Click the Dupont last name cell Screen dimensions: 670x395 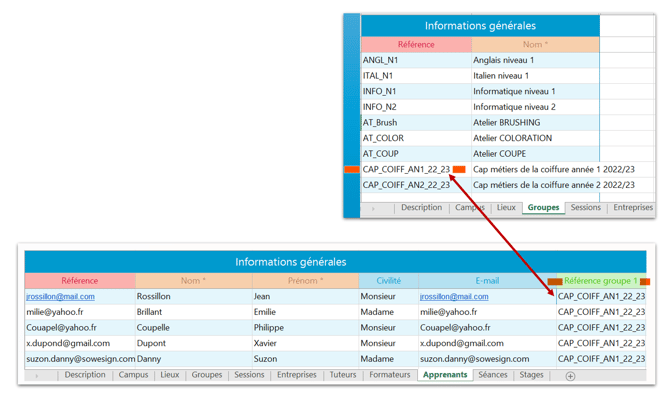click(194, 343)
